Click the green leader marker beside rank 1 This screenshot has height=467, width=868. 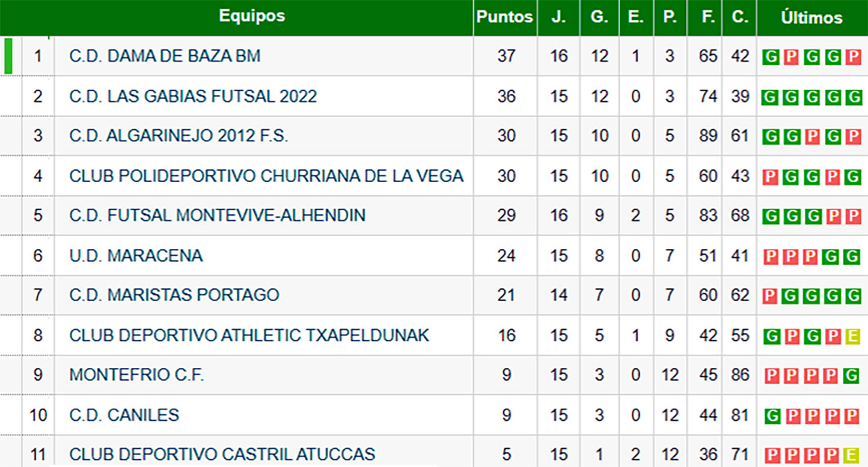[x=8, y=56]
